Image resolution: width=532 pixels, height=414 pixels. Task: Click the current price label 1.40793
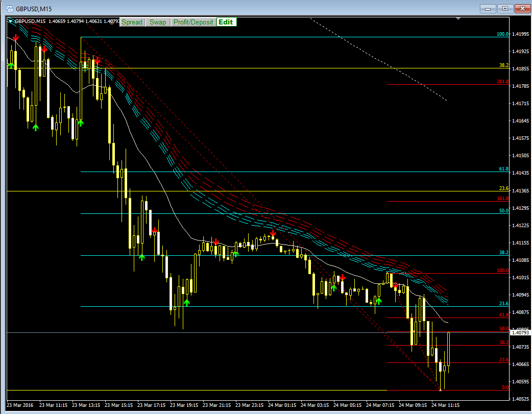pyautogui.click(x=520, y=332)
